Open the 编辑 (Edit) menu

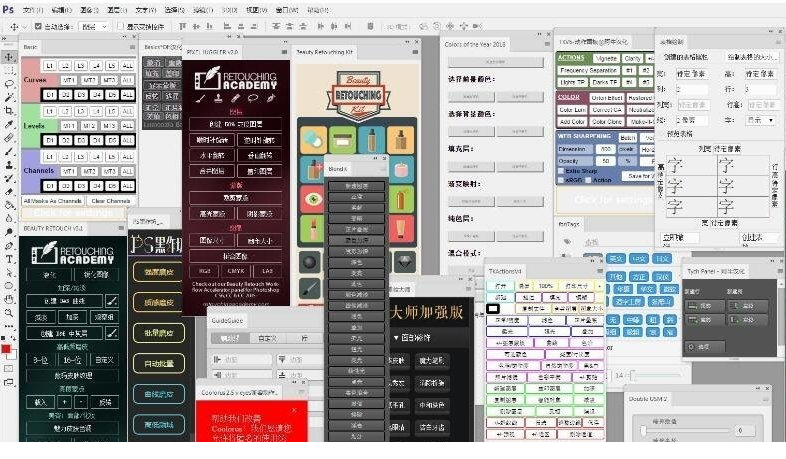62,10
